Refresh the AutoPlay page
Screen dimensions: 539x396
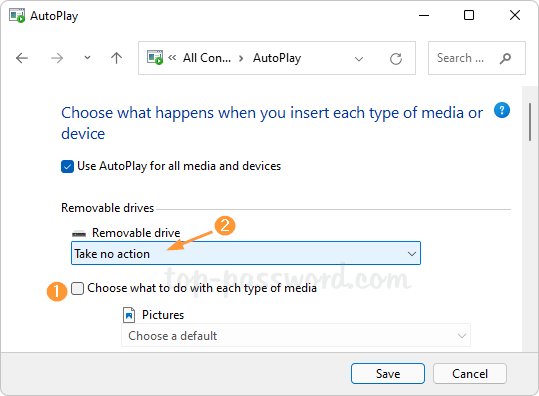coord(396,58)
